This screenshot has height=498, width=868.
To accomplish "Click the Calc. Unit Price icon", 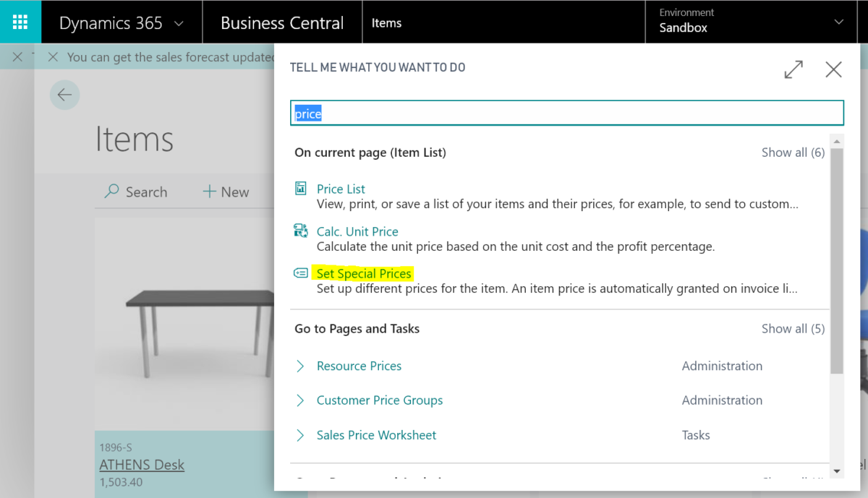I will pyautogui.click(x=301, y=231).
